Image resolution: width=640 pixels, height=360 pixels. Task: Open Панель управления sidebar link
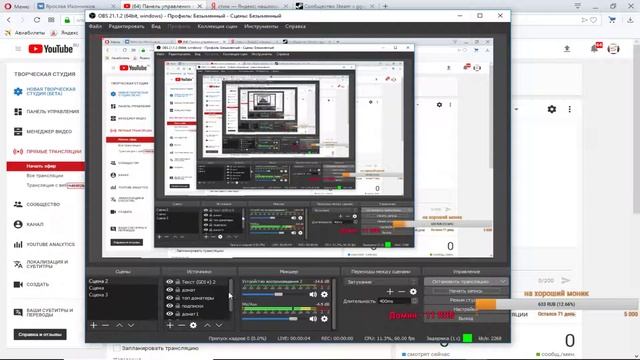pos(53,111)
